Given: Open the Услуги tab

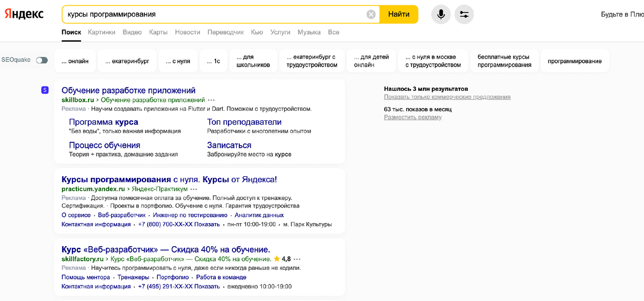Looking at the screenshot, I should pos(280,32).
